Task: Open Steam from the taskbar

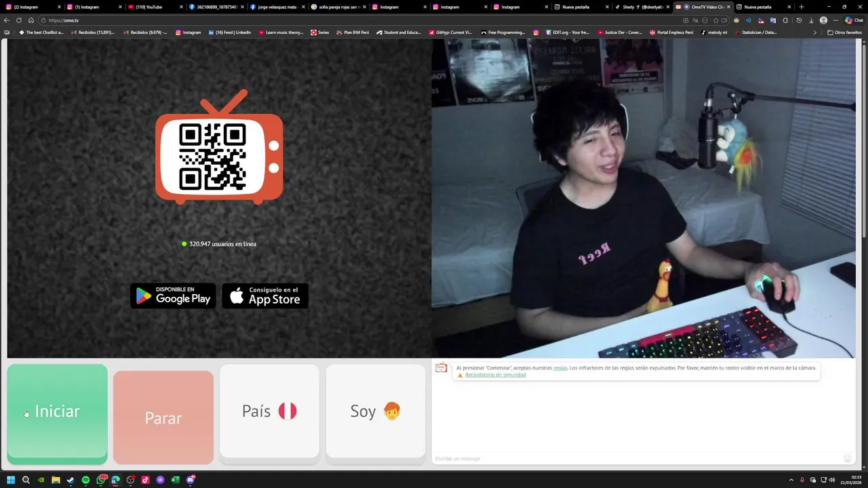Action: click(x=71, y=480)
